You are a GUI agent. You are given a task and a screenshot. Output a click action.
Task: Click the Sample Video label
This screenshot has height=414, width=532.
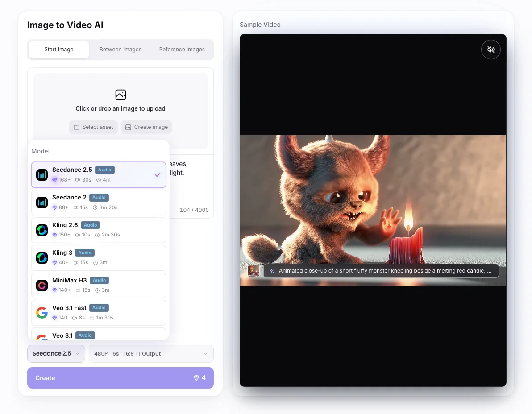[x=260, y=25]
